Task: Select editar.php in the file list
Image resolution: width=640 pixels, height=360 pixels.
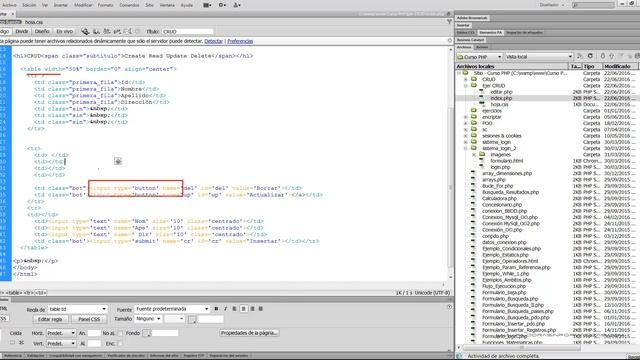Action: [501, 92]
